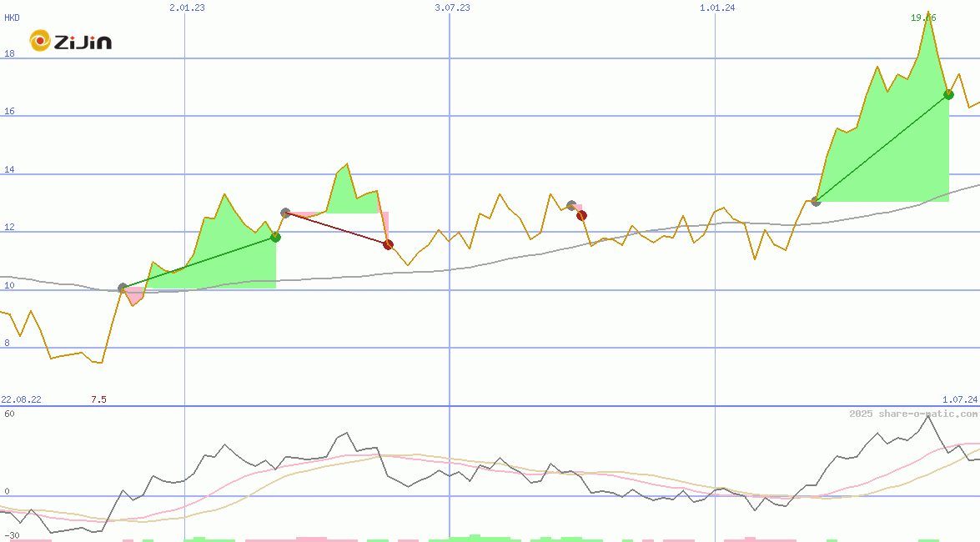Click the green exit marker near price 17
The height and width of the screenshot is (542, 980).
[x=949, y=95]
